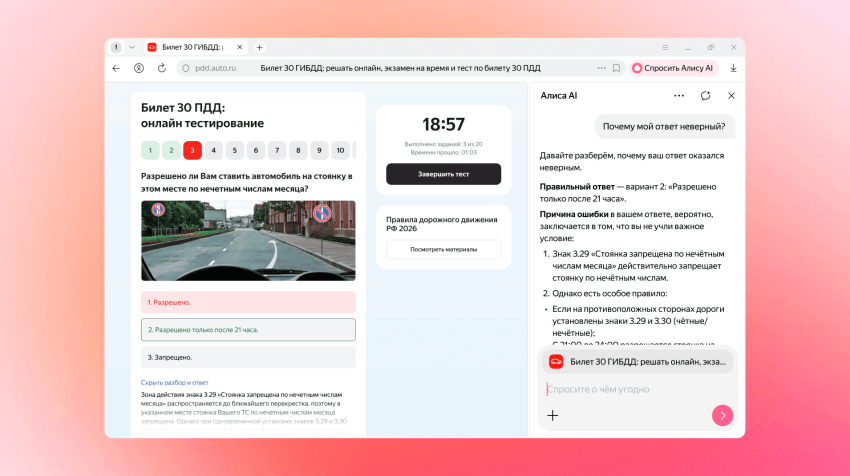Screen dimensions: 850x476
Task: Click the site protection shield icon
Action: [x=186, y=68]
